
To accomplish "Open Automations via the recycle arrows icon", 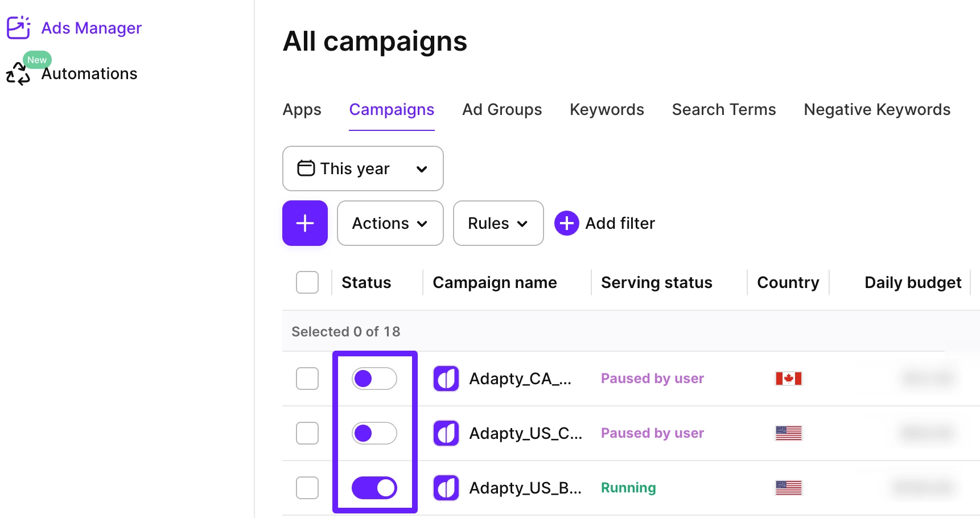I will [18, 74].
